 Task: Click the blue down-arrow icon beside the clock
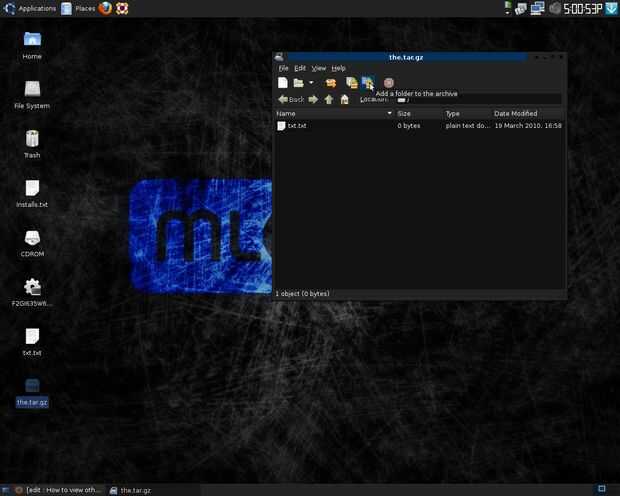(611, 9)
